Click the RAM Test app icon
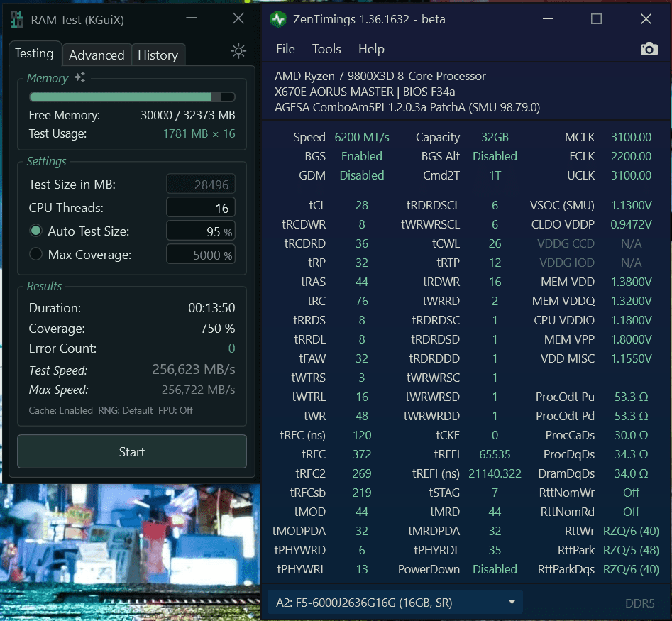 [x=17, y=19]
